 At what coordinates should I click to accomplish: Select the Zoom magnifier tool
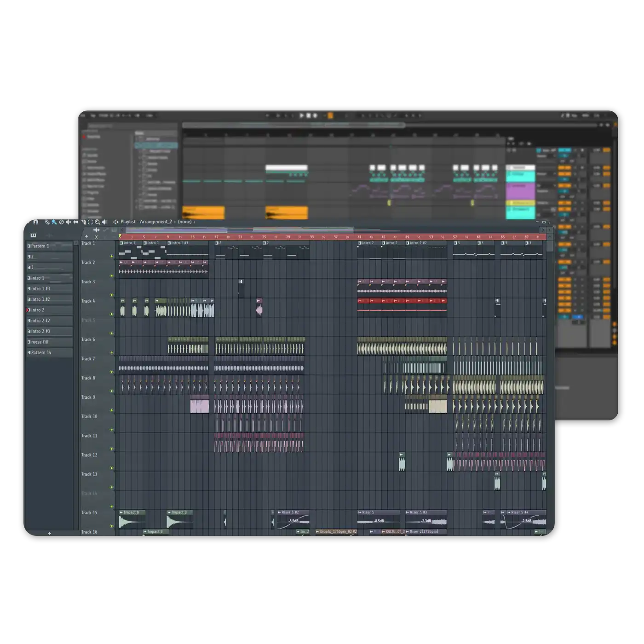(98, 222)
